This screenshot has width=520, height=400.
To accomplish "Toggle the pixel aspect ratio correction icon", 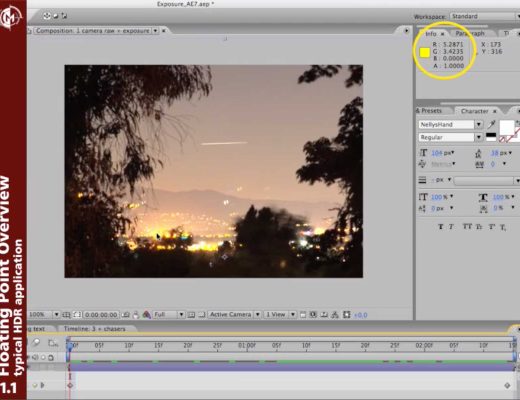I will [303, 315].
